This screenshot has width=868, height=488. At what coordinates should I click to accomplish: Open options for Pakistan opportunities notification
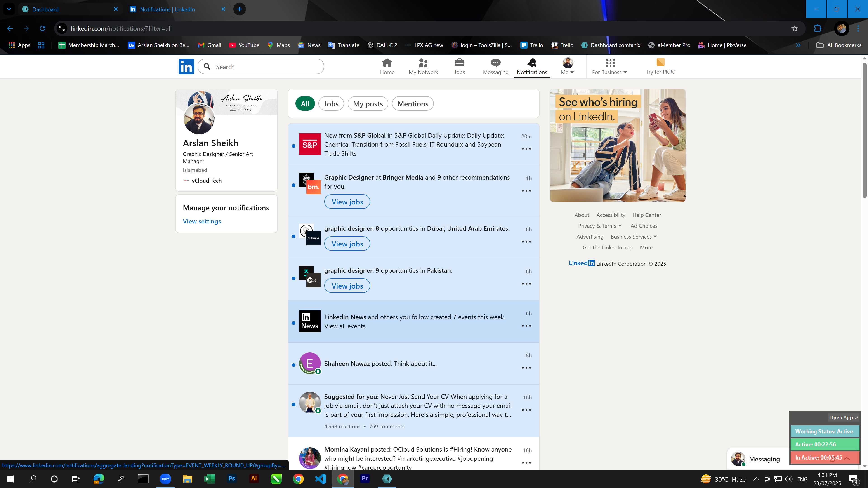point(526,284)
